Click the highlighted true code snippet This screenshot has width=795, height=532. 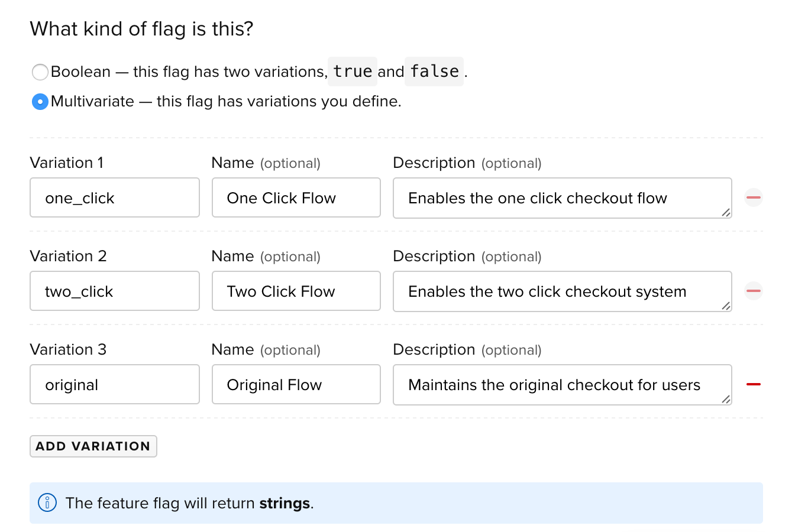[x=352, y=72]
